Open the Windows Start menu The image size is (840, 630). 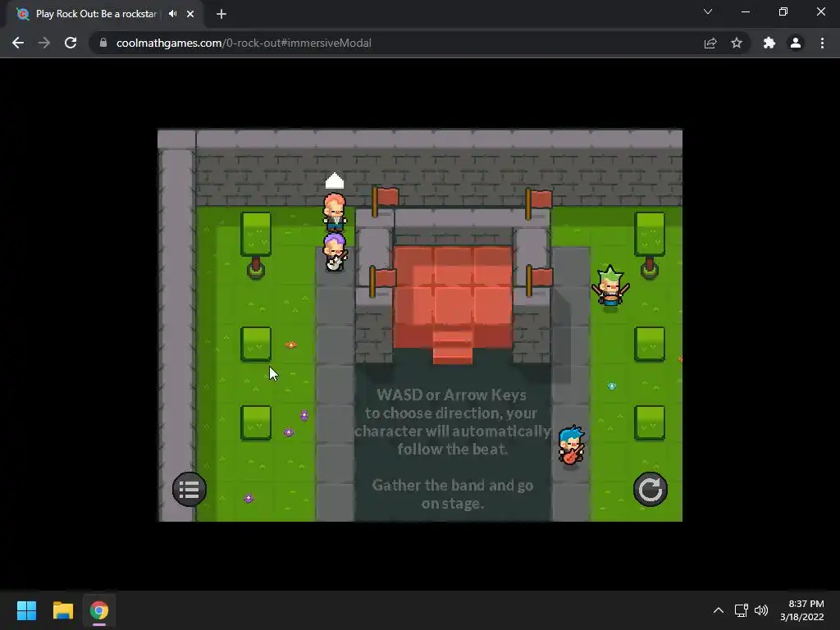coord(26,610)
